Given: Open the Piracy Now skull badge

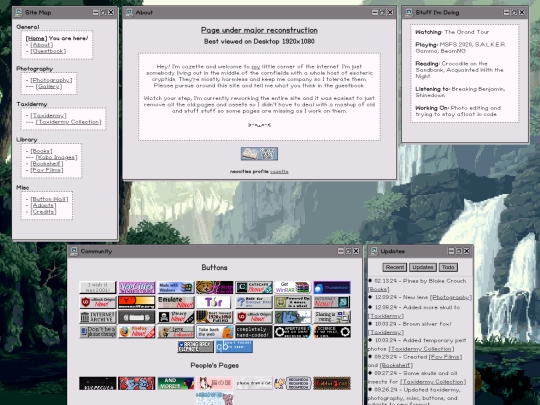Looking at the screenshot, I should coord(176,317).
